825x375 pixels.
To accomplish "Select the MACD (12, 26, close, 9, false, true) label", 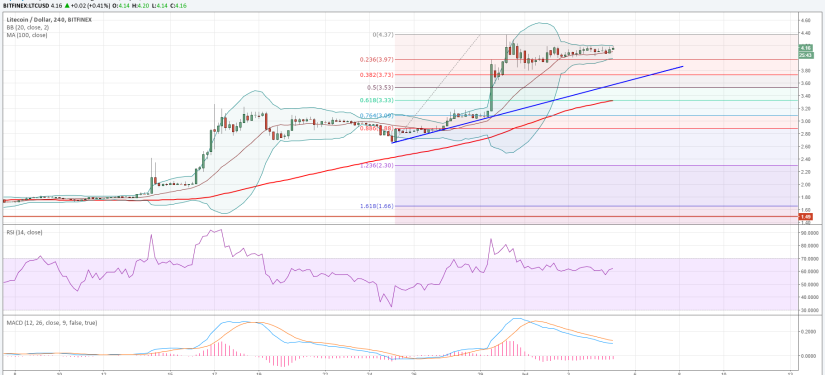I will point(52,322).
